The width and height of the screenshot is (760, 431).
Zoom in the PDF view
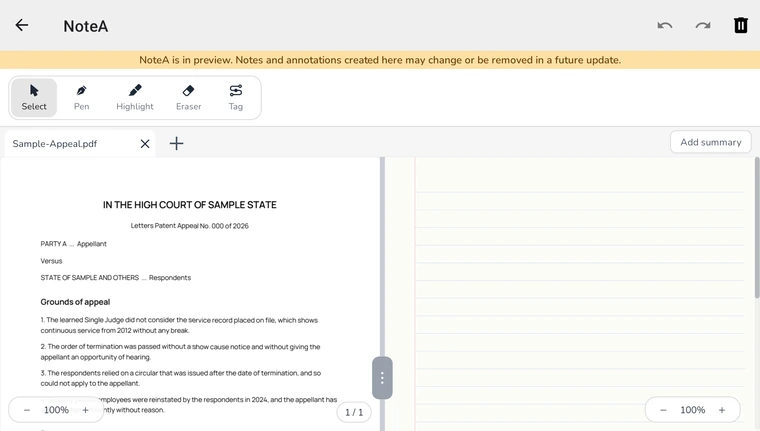pyautogui.click(x=85, y=410)
